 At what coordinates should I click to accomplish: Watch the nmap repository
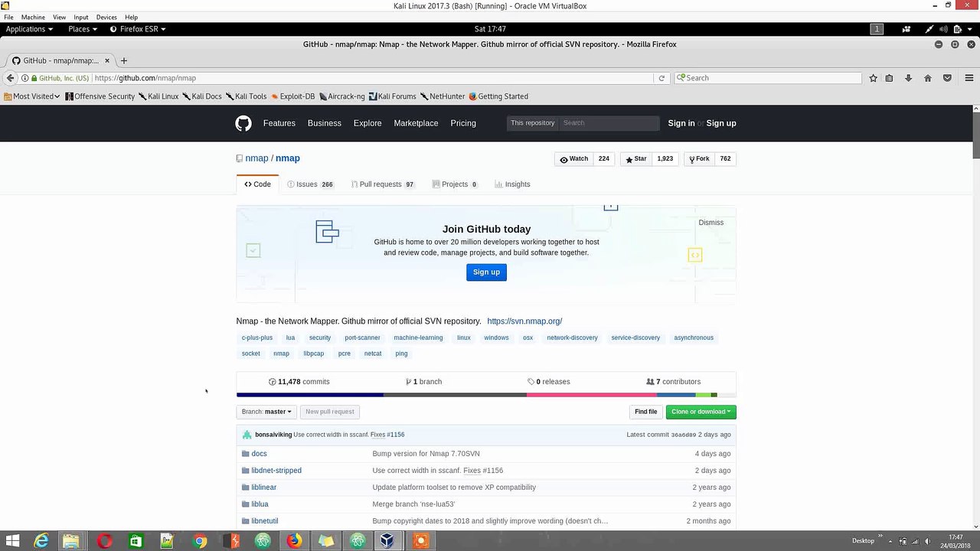573,159
